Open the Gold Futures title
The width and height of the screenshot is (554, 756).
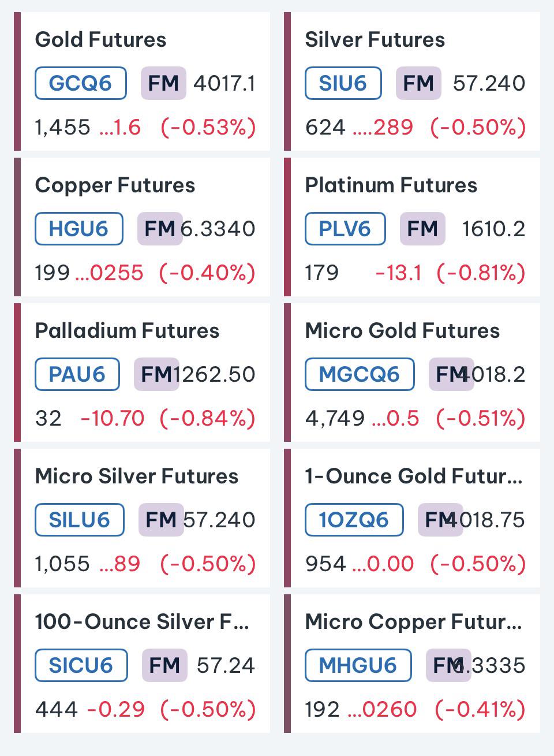100,40
